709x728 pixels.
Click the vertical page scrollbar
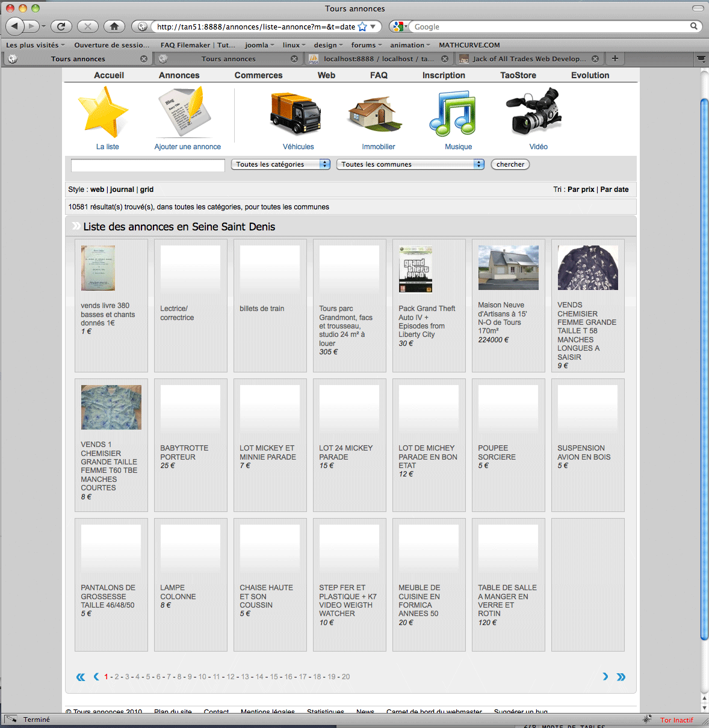pyautogui.click(x=704, y=369)
